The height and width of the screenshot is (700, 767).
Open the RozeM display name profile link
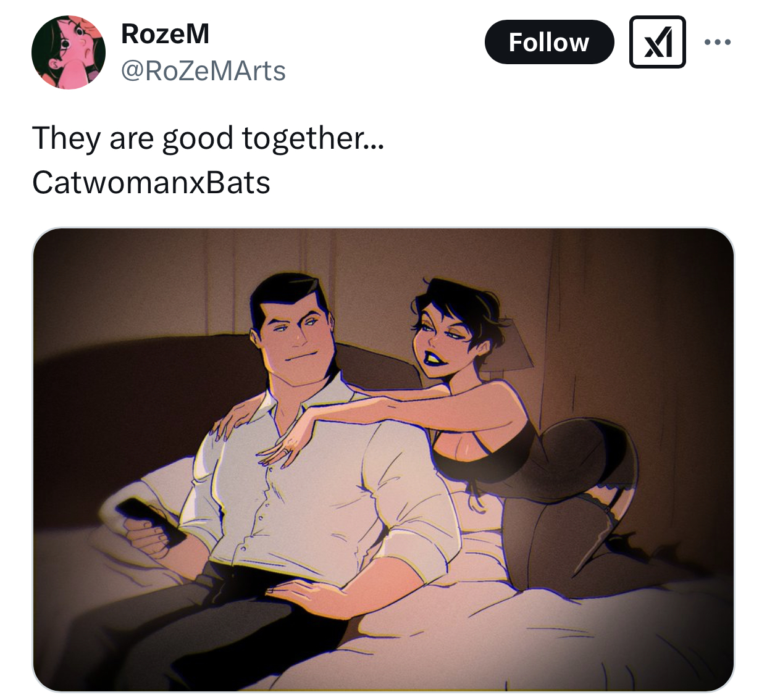click(165, 33)
